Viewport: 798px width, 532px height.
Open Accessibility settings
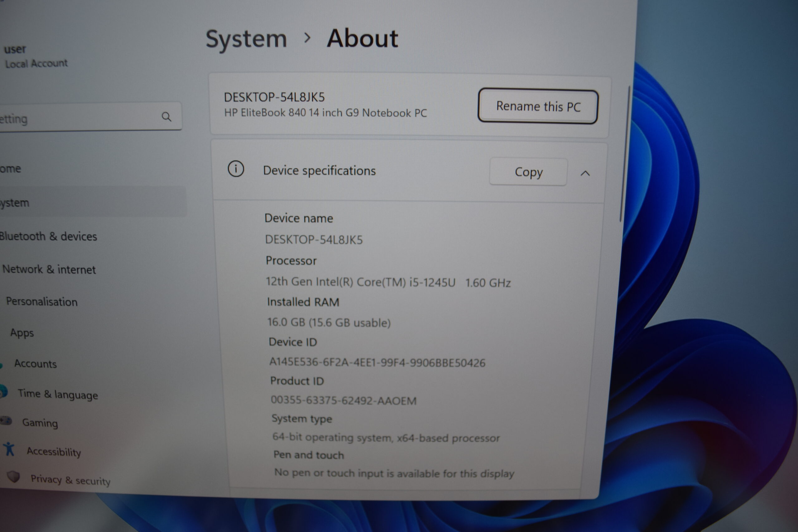click(54, 452)
